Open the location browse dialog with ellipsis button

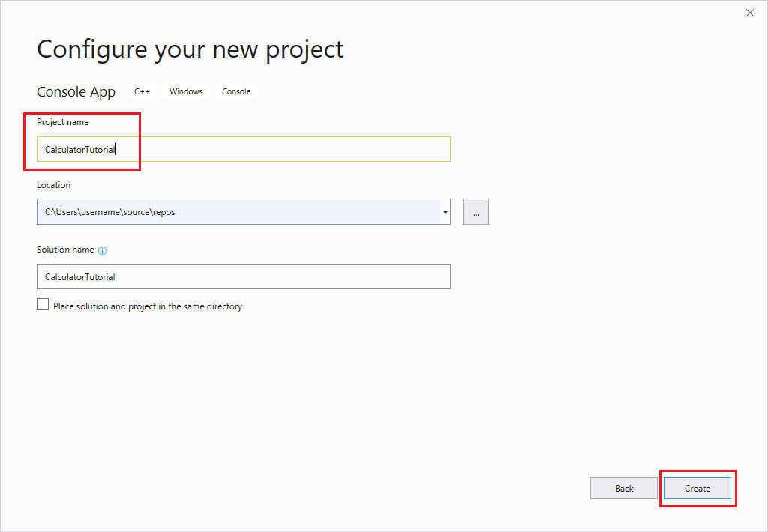(475, 211)
